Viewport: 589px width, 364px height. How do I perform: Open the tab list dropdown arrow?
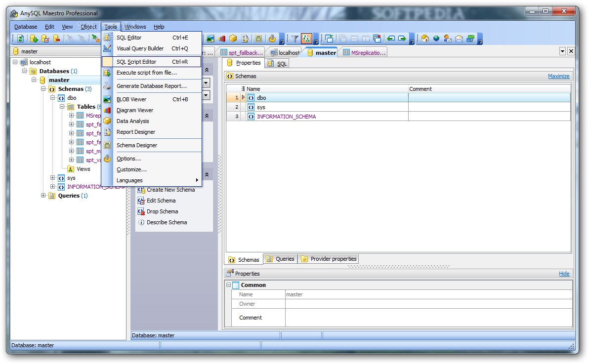tap(562, 51)
